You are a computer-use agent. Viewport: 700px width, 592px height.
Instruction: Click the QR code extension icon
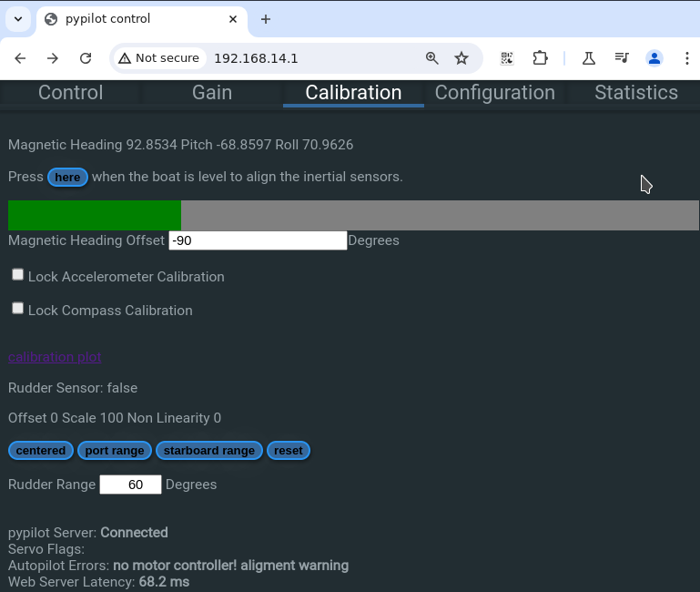coord(507,58)
